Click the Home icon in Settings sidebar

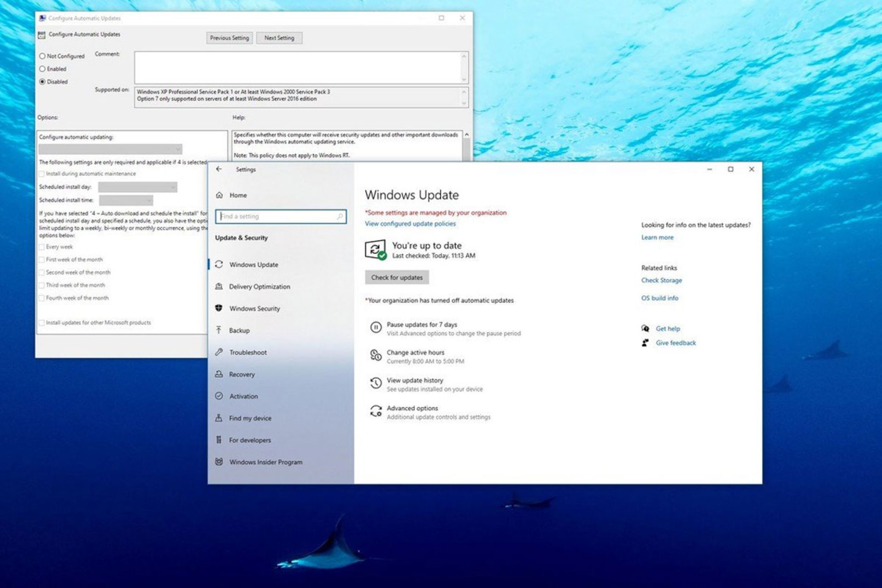point(220,195)
